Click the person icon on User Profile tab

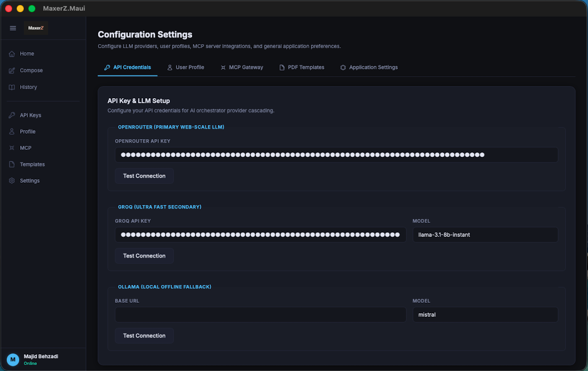coord(170,68)
